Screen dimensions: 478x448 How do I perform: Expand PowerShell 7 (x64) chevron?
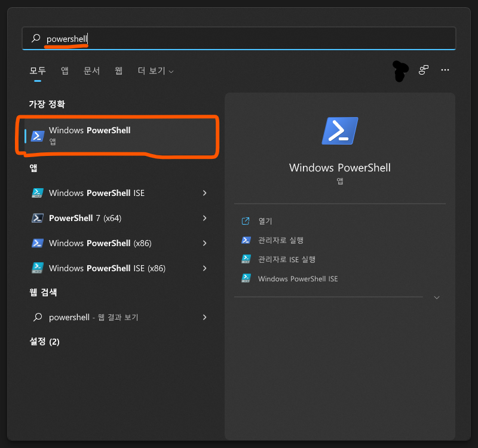coord(204,218)
